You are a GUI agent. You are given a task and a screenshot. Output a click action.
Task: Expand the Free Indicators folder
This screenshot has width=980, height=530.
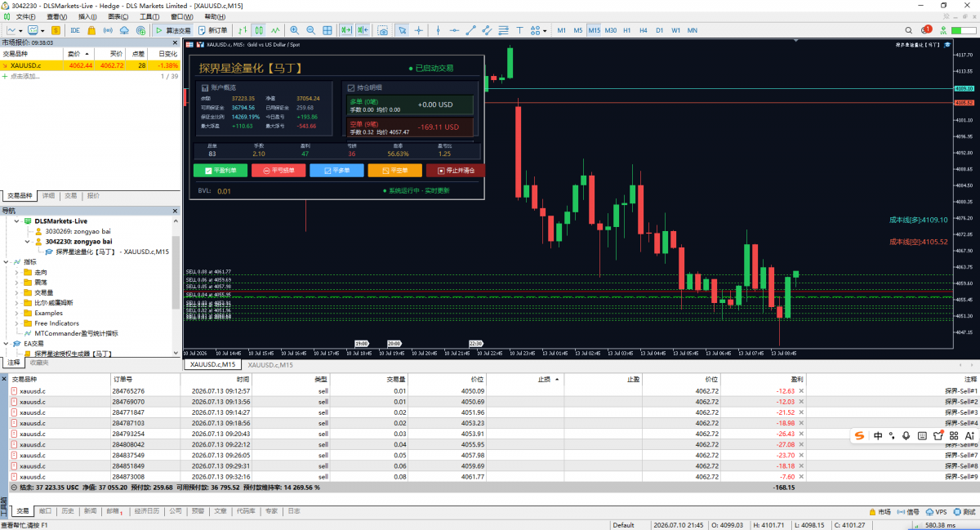16,323
